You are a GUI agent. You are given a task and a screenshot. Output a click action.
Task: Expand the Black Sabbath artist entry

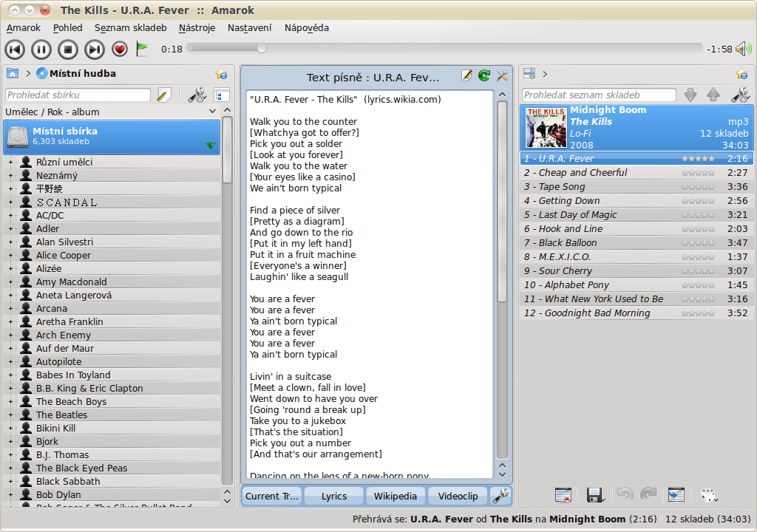[10, 481]
